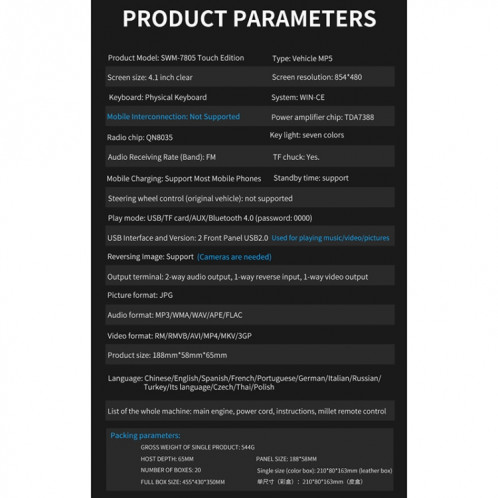Click the Radio chip QN8035 entry
Image resolution: width=498 pixels, height=498 pixels.
(x=140, y=137)
